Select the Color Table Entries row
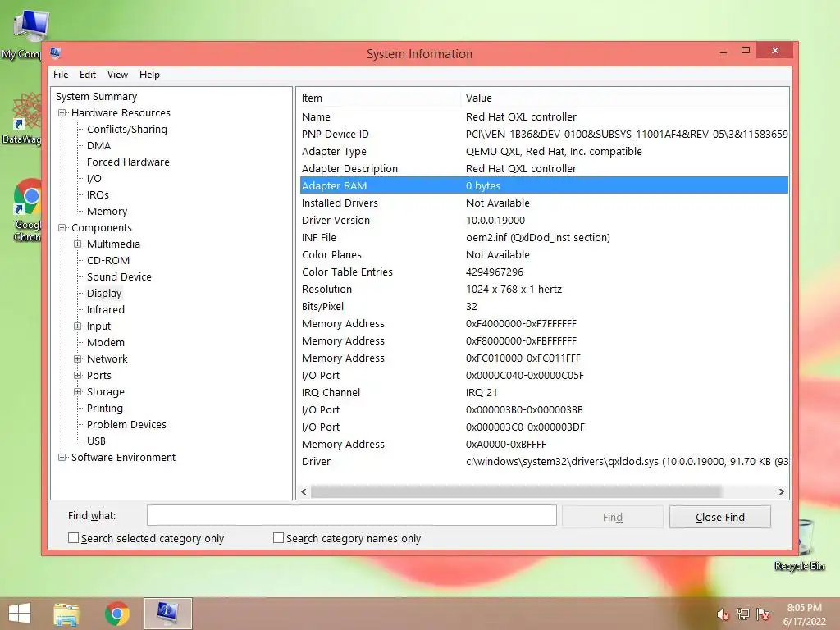 pos(544,272)
